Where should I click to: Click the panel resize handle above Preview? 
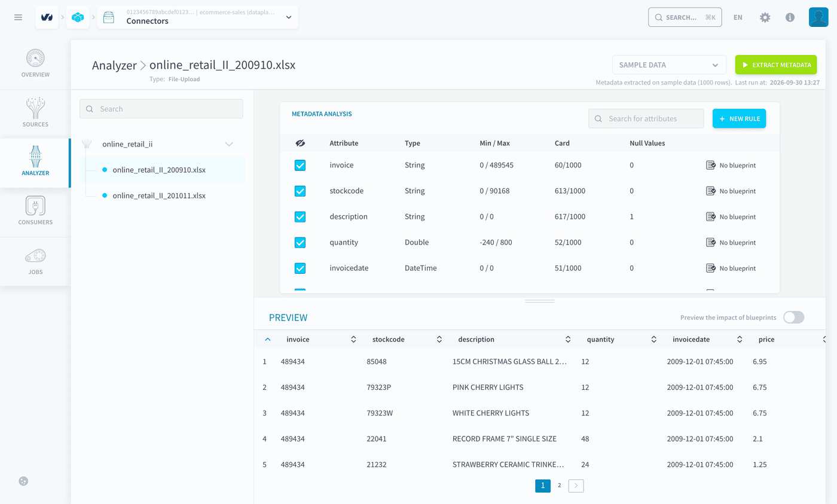pyautogui.click(x=540, y=301)
